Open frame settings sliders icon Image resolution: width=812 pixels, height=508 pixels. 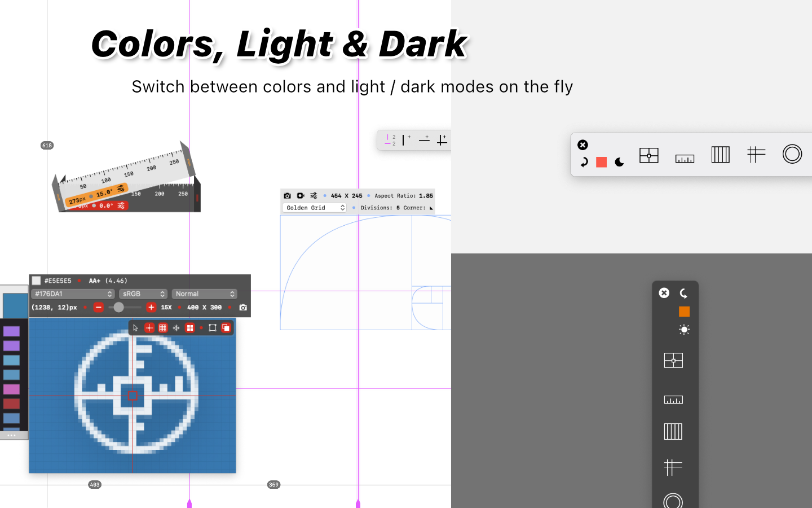pyautogui.click(x=314, y=196)
